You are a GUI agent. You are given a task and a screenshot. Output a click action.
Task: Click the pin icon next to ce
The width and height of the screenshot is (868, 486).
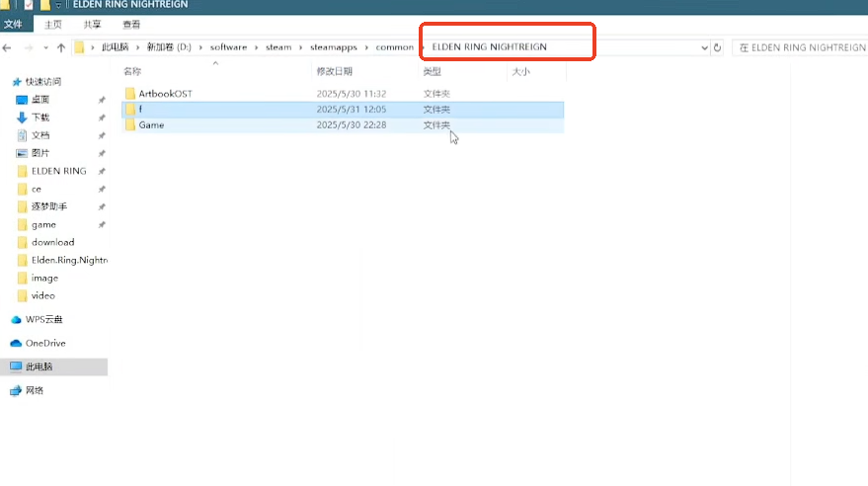pos(102,190)
